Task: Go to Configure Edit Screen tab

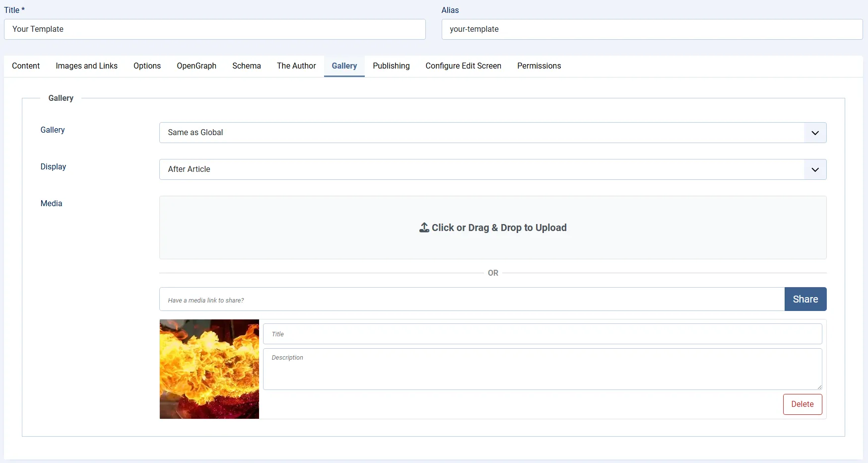Action: [x=463, y=66]
